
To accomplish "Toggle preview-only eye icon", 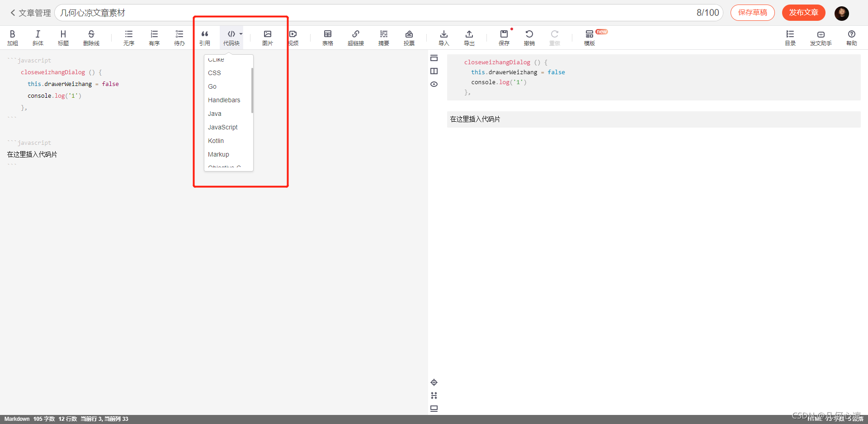I will (434, 84).
